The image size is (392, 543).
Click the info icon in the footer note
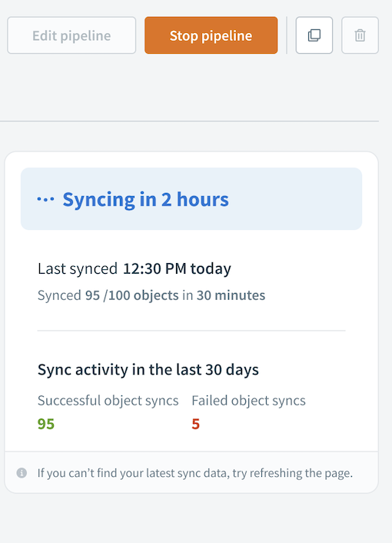tap(22, 473)
